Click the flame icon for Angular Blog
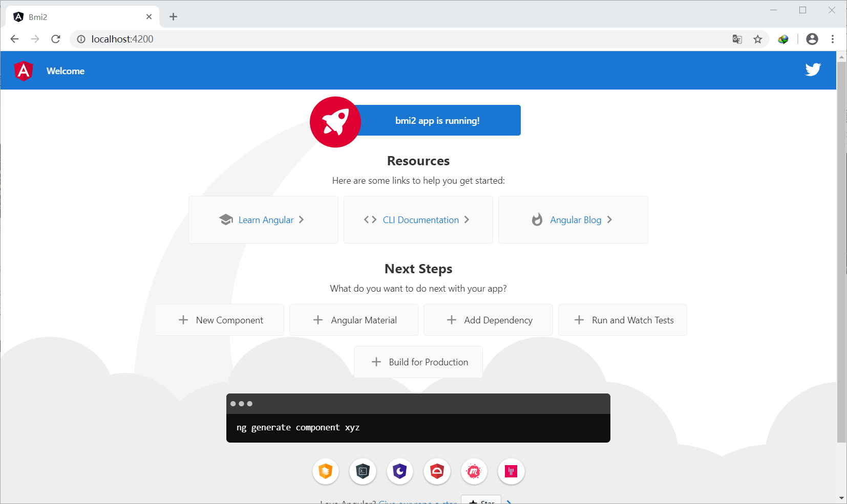This screenshot has height=504, width=847. (537, 220)
